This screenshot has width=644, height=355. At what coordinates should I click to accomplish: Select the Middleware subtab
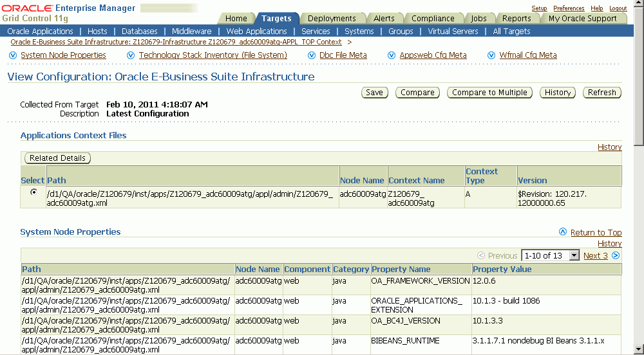(x=192, y=31)
